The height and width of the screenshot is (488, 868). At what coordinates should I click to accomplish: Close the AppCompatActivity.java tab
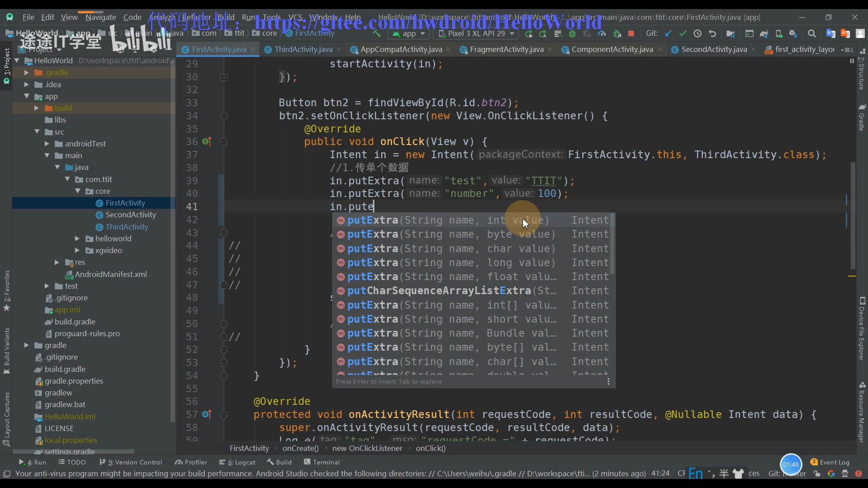pos(448,49)
